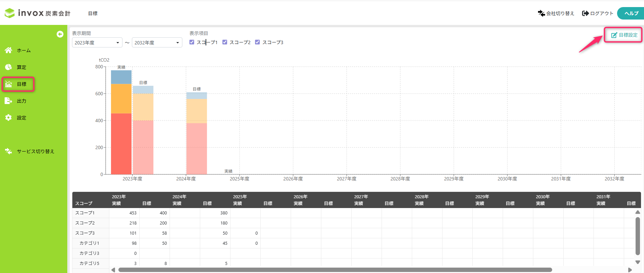Click the 目標 page title in header
Screen dimensions: 644x273
tap(93, 13)
